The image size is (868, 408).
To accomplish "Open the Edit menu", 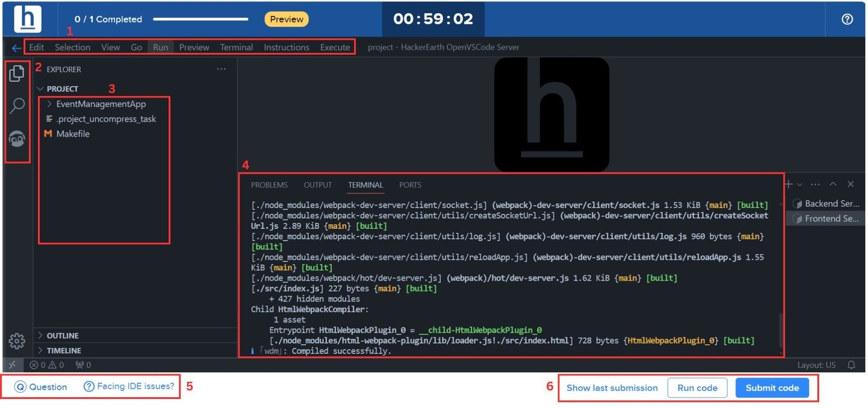I will pos(36,47).
